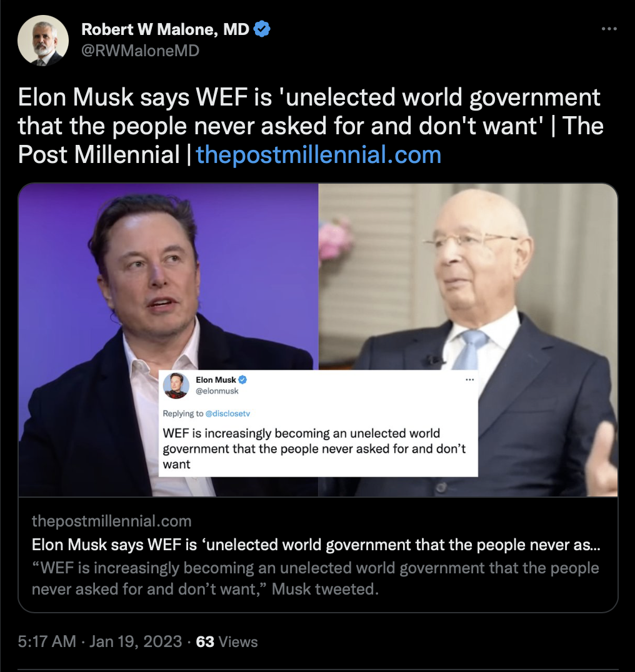Screen dimensions: 635x672
Task: Click the embedded Elon Musk tweet avatar
Action: click(176, 385)
